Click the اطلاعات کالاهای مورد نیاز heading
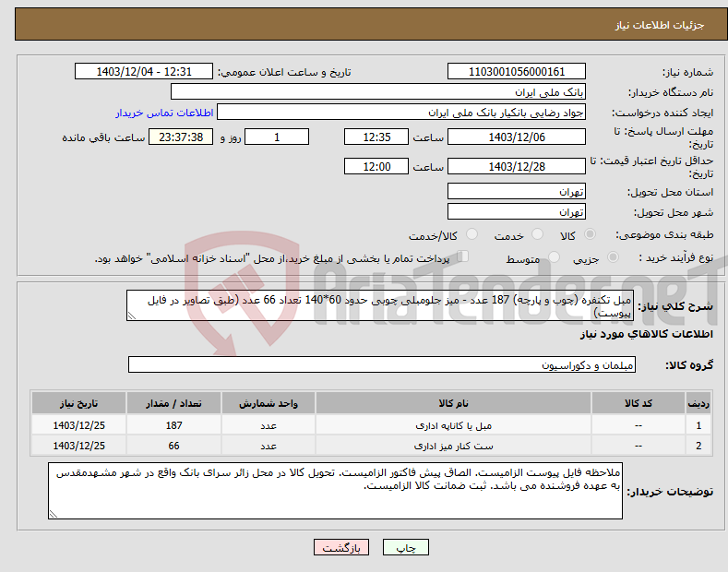728x572 pixels. pyautogui.click(x=646, y=334)
